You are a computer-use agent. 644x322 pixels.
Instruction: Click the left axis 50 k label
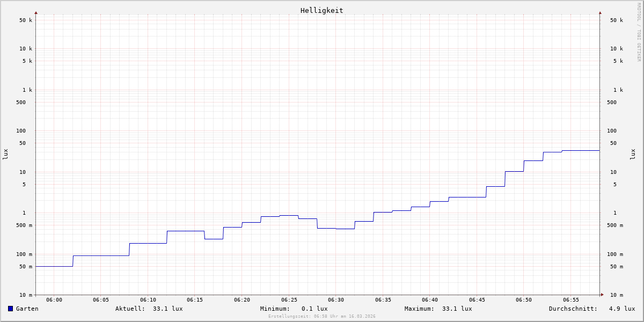click(x=26, y=20)
